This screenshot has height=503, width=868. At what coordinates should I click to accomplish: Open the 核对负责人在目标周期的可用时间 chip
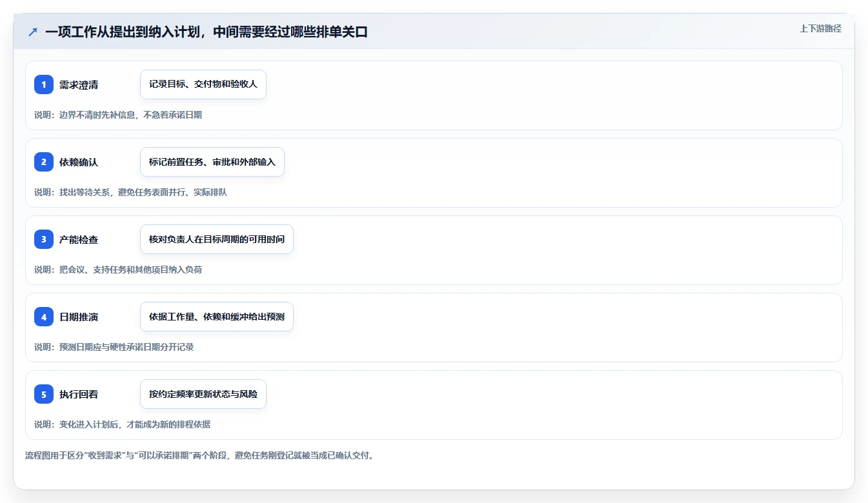point(217,239)
